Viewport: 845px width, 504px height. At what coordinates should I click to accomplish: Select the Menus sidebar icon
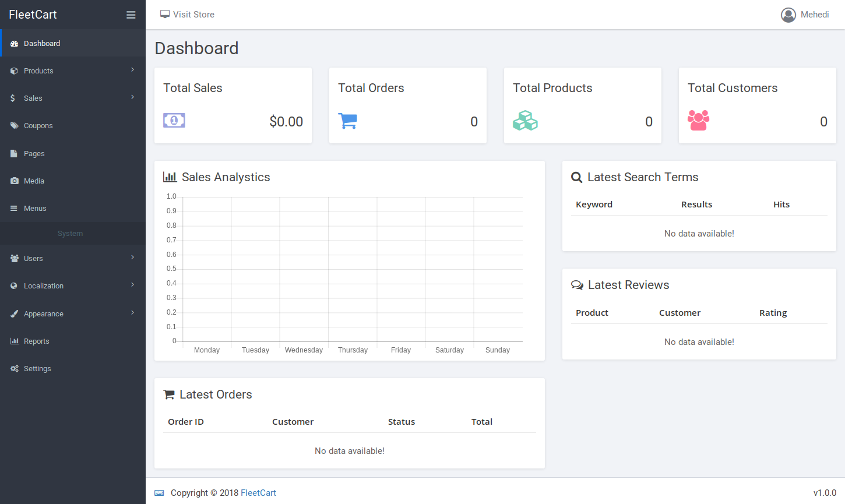coord(13,208)
